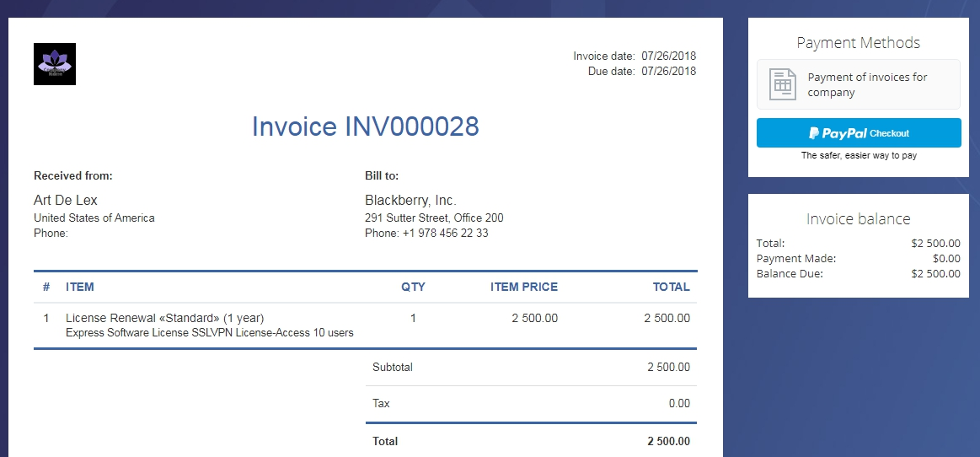This screenshot has width=980, height=457.
Task: Click the Balance Due amount
Action: [935, 274]
